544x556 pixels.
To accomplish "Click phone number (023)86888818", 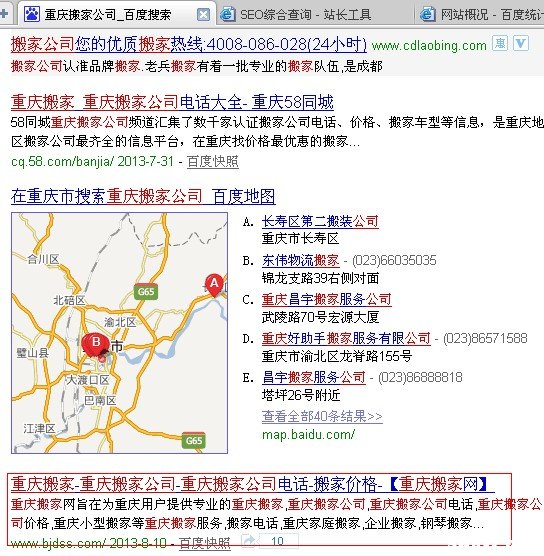I will (420, 377).
